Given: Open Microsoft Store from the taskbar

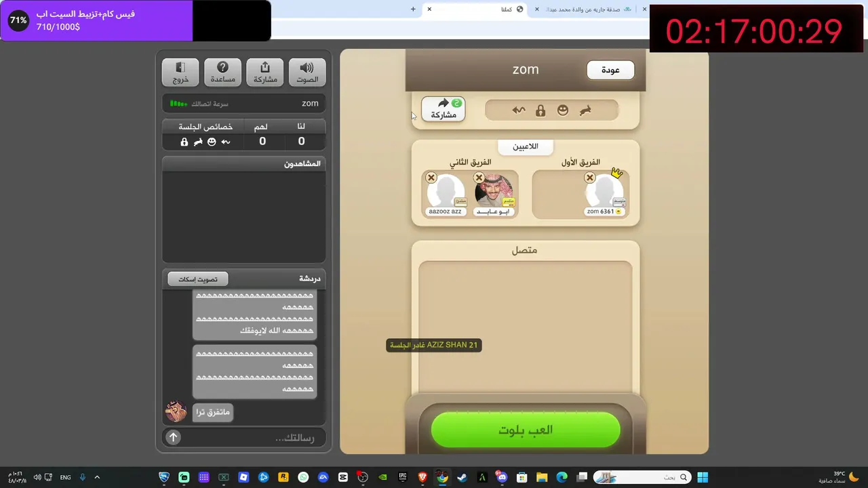Looking at the screenshot, I should point(521,477).
